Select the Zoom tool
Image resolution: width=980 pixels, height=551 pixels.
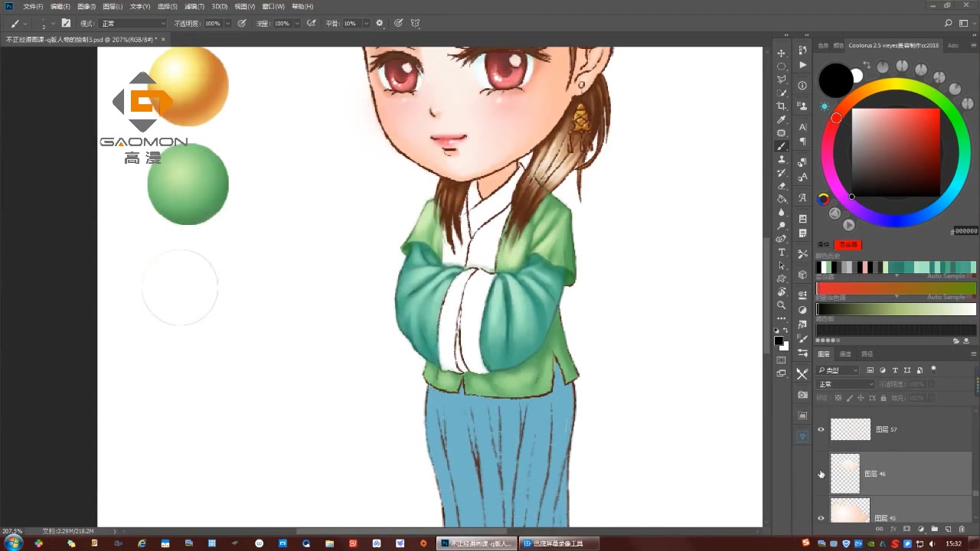coord(782,305)
